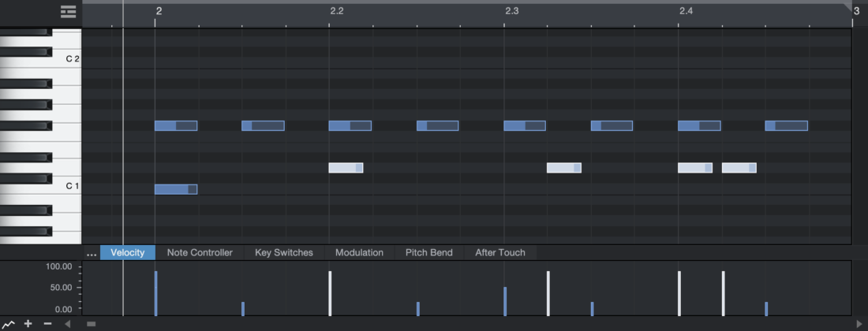
Task: Click the white selected note starting at 2.4
Action: [x=695, y=167]
